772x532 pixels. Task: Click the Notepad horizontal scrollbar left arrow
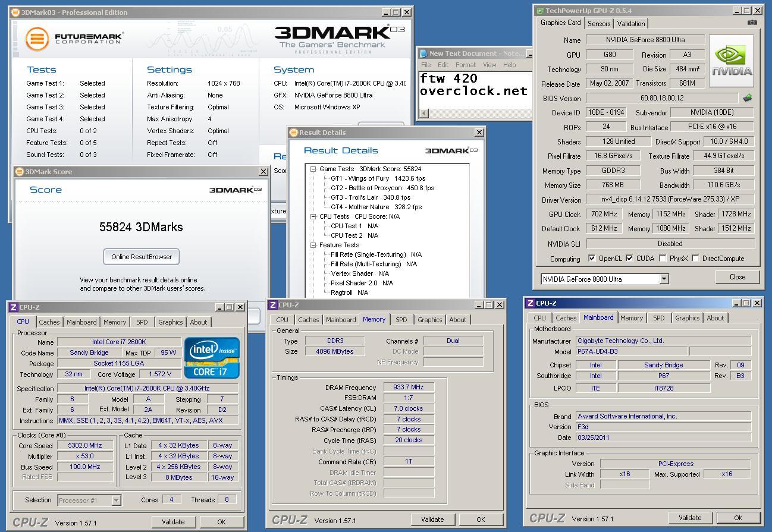(423, 113)
